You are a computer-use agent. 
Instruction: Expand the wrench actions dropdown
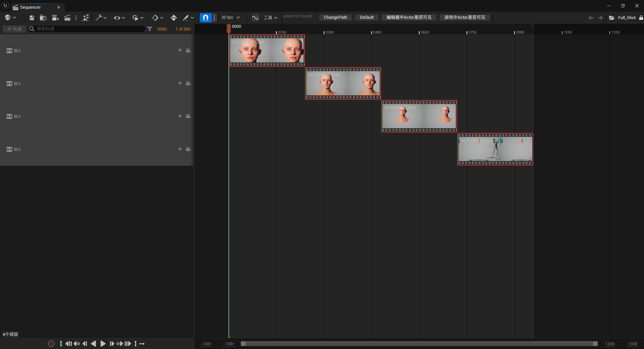coord(101,18)
